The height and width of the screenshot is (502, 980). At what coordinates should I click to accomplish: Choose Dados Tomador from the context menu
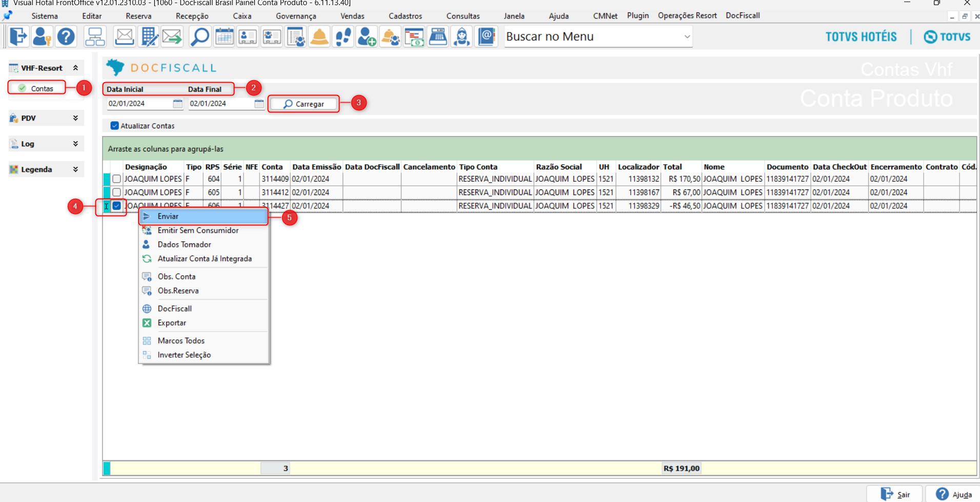click(204, 245)
